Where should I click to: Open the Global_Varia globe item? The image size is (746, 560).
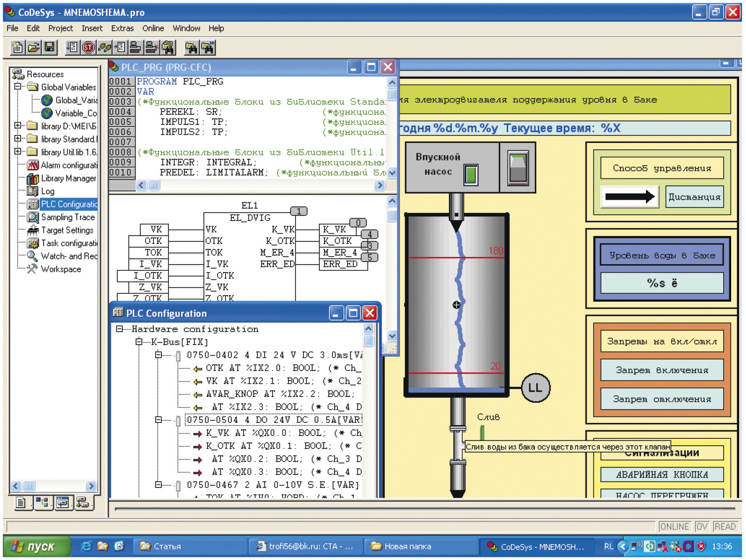coord(69,100)
